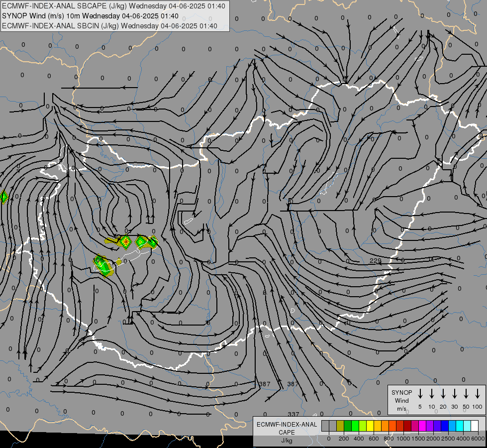Click the 100 m/s wind arrow symbol
487x448 pixels.
pos(478,394)
